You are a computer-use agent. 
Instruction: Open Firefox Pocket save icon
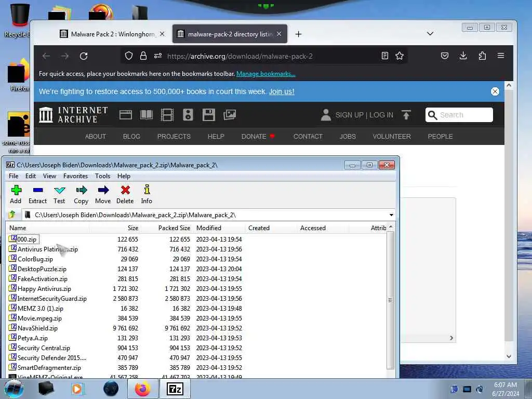(x=445, y=56)
